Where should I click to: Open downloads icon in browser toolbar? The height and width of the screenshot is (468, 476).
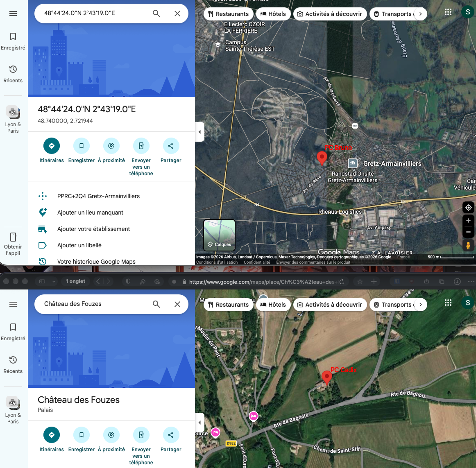tap(457, 282)
